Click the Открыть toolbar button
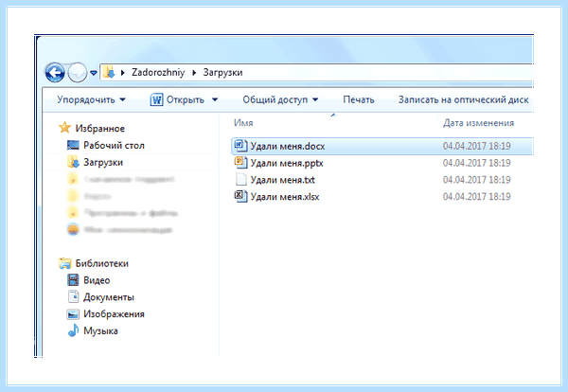Screen dimensions: 568x392 (186, 99)
